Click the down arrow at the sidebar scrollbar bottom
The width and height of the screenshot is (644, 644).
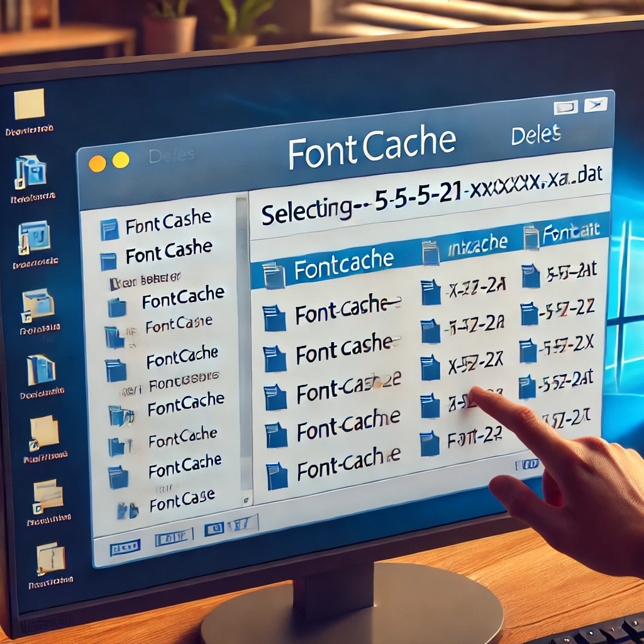tap(246, 500)
